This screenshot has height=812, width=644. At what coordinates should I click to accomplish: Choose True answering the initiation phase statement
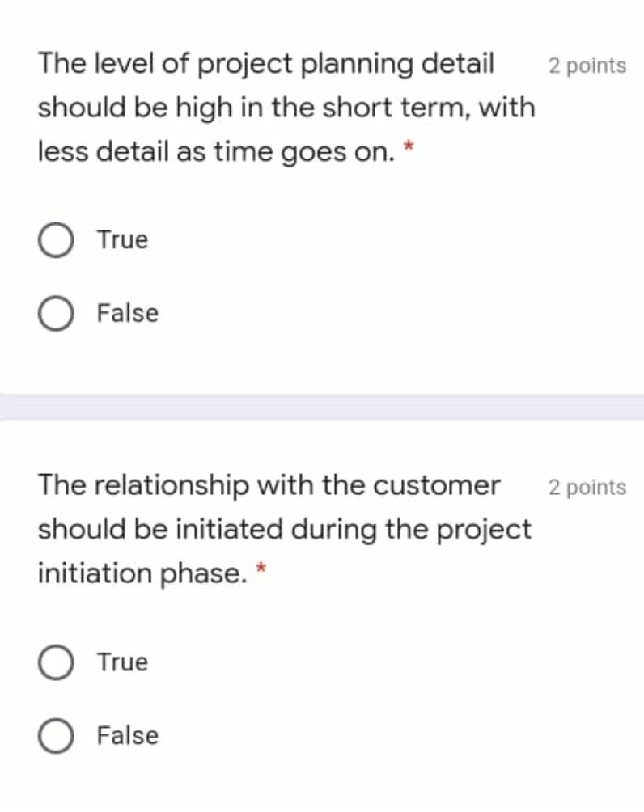click(x=54, y=661)
